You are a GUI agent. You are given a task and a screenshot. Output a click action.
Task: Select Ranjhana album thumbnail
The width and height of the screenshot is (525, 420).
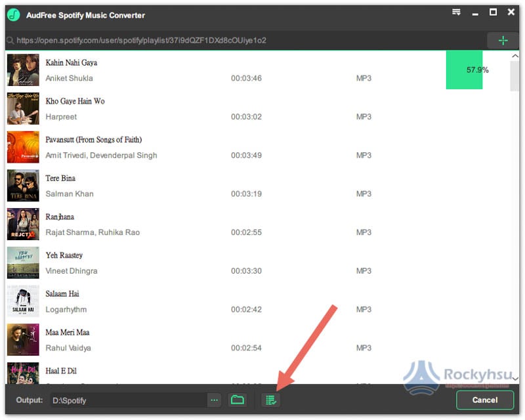[23, 224]
